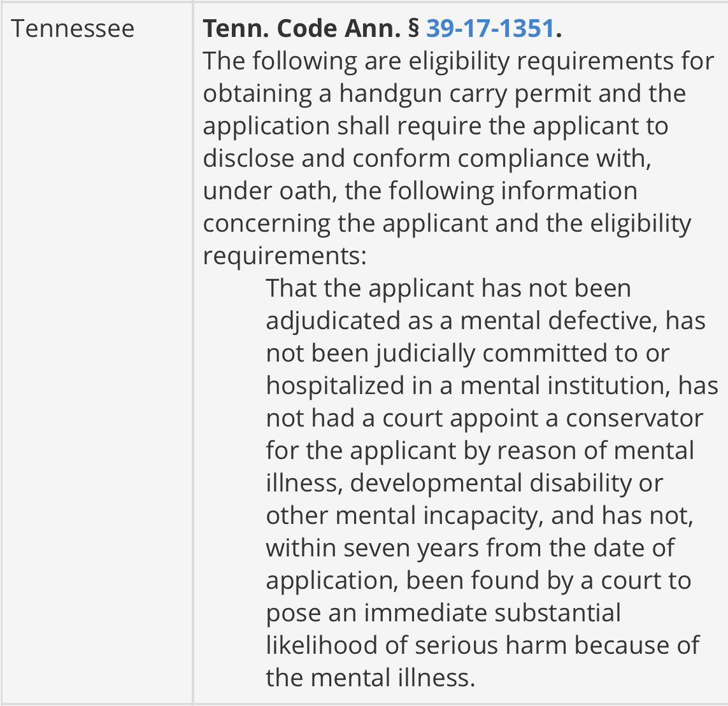
Task: Open the 39-17-1351 statute link
Action: click(x=490, y=28)
